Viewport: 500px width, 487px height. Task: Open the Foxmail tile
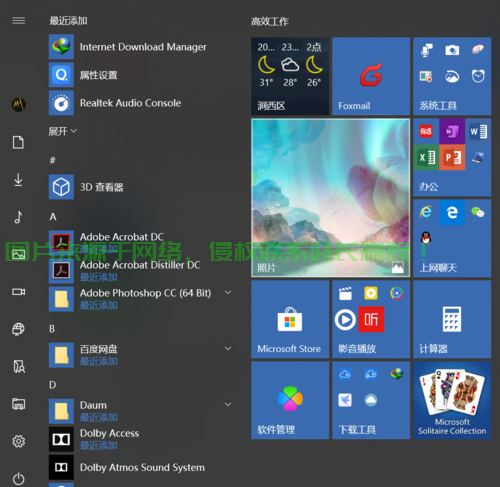click(x=371, y=76)
